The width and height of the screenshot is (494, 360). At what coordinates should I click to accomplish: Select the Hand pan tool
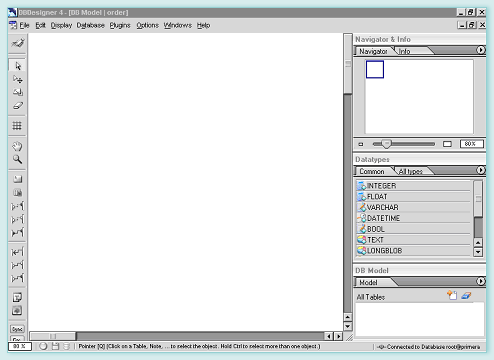17,146
